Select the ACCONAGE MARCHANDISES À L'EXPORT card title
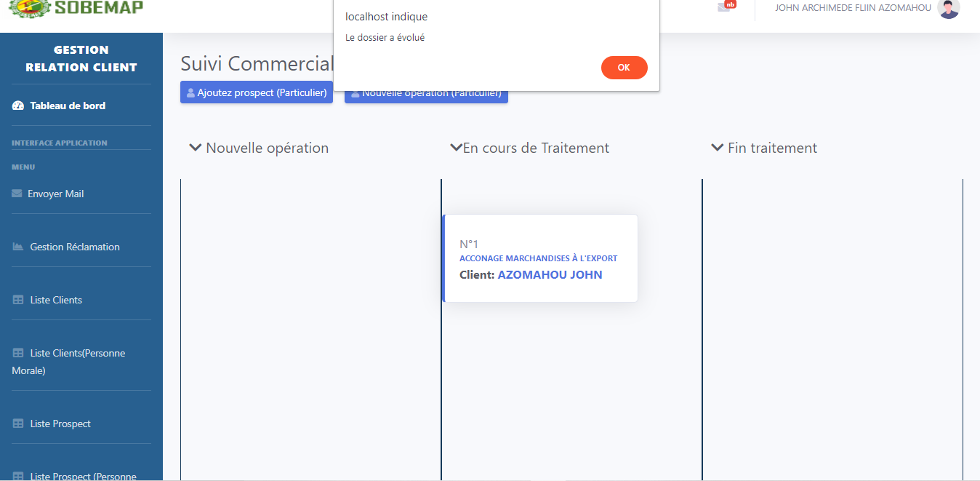This screenshot has width=980, height=481. point(538,258)
